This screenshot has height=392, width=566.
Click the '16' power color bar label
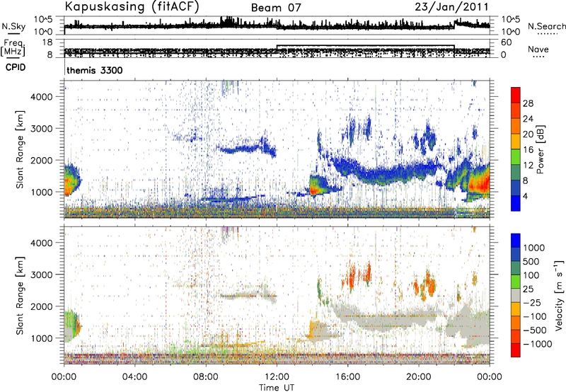528,150
